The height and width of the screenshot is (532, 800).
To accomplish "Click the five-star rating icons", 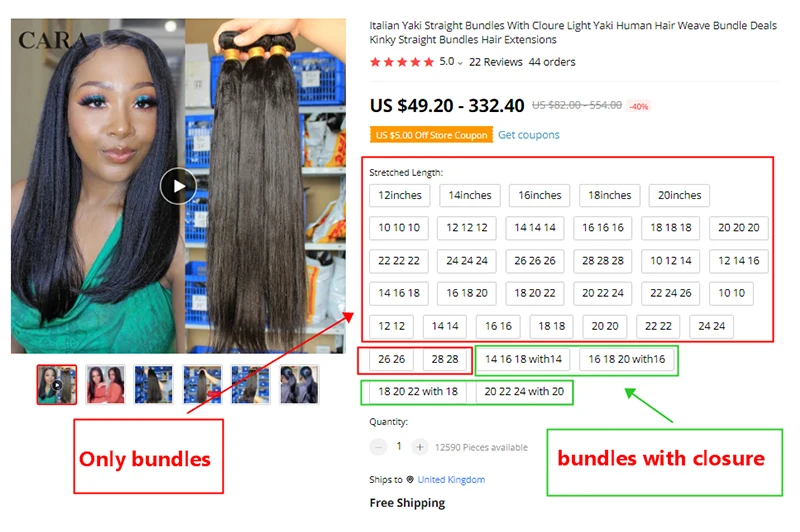I will [402, 62].
